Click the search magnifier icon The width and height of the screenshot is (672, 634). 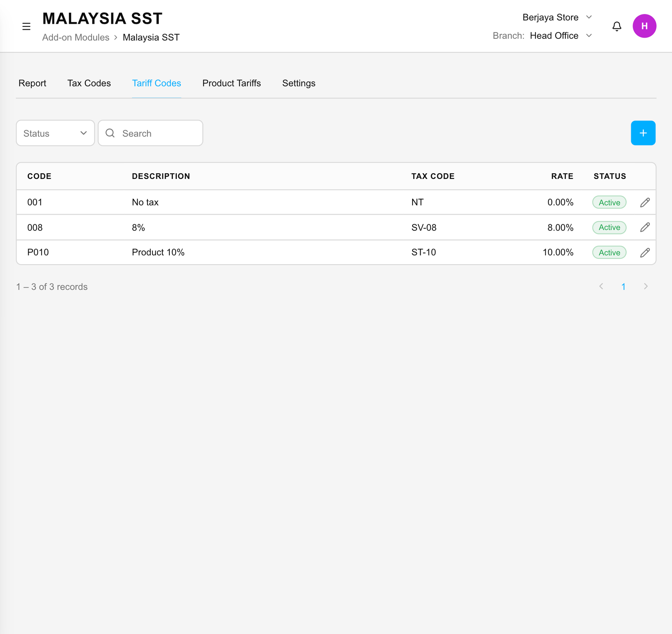(110, 133)
